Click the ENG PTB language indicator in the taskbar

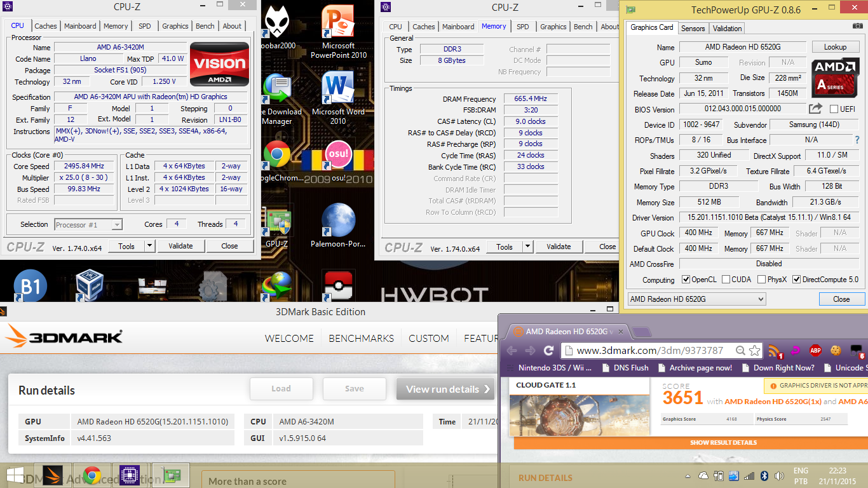pyautogui.click(x=801, y=476)
